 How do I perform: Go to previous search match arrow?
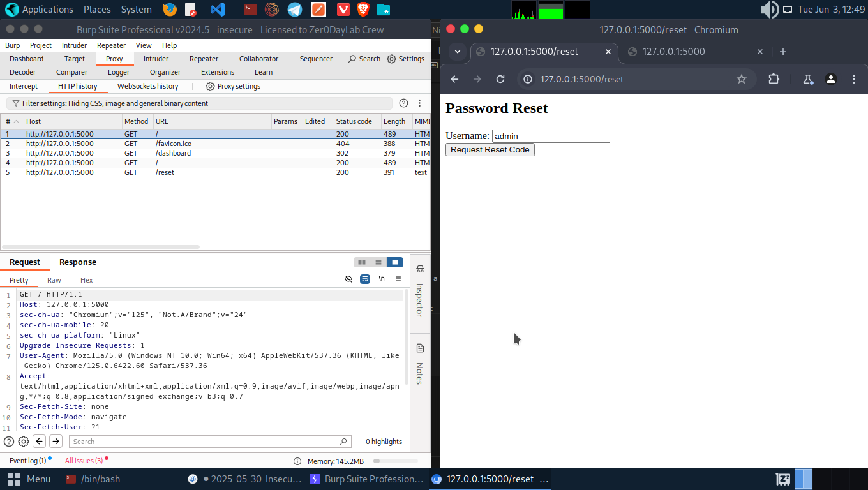click(x=40, y=442)
